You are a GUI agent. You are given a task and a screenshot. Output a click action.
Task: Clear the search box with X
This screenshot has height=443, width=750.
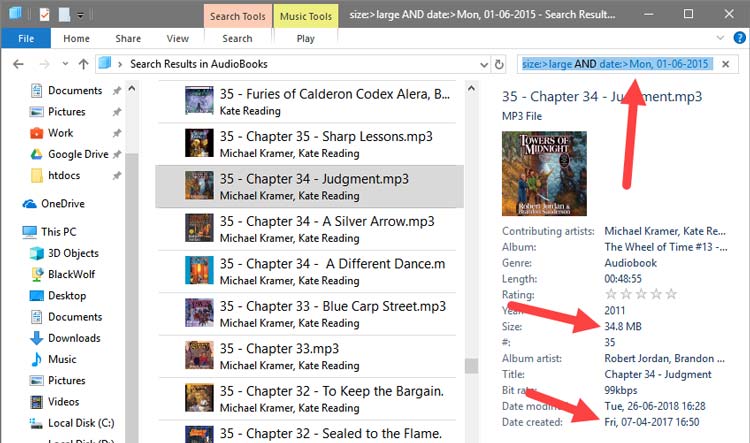point(726,64)
